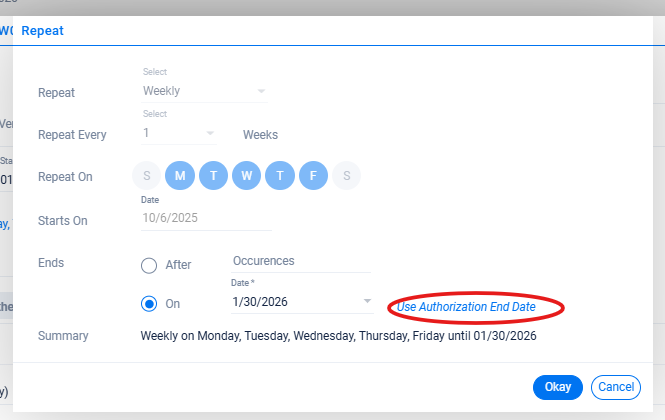Click the Occurences input field
The height and width of the screenshot is (420, 665).
(x=300, y=260)
